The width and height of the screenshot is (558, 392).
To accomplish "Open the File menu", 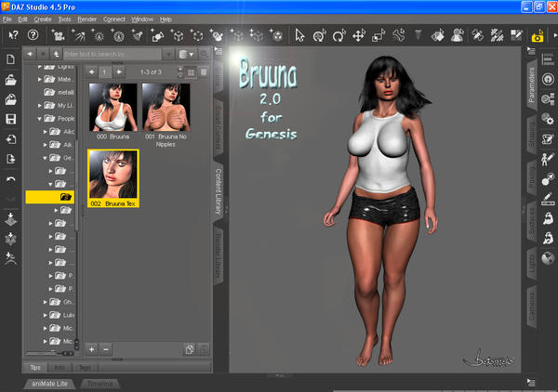I will 7,20.
